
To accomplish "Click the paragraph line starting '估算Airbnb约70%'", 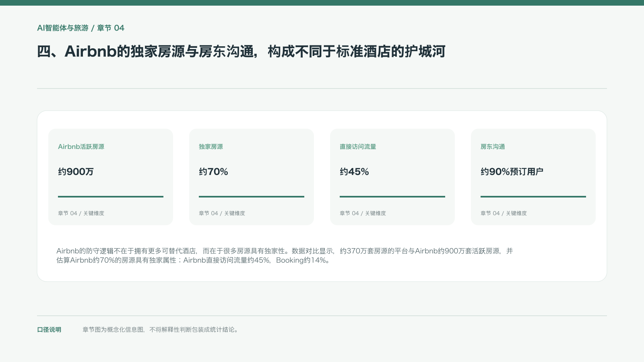I will click(194, 260).
